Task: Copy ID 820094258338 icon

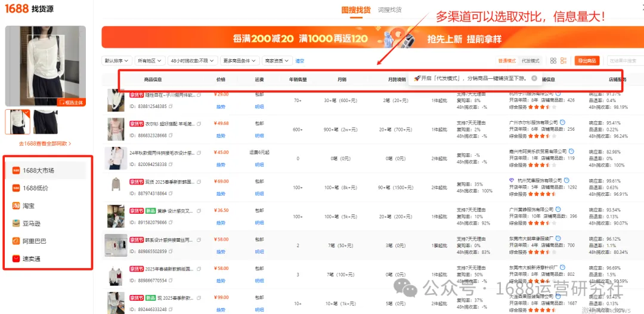Action: click(171, 164)
